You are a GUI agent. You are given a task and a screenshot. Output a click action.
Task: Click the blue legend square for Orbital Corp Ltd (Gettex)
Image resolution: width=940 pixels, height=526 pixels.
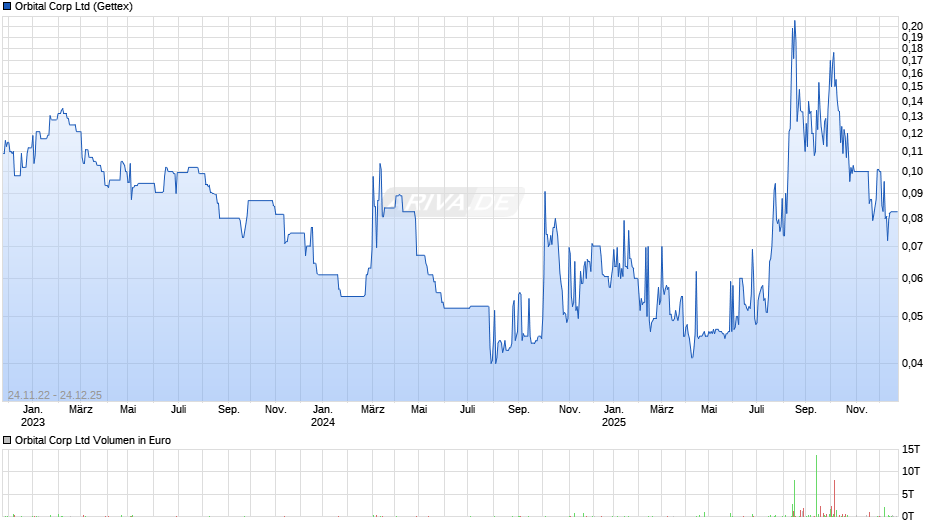click(x=7, y=7)
